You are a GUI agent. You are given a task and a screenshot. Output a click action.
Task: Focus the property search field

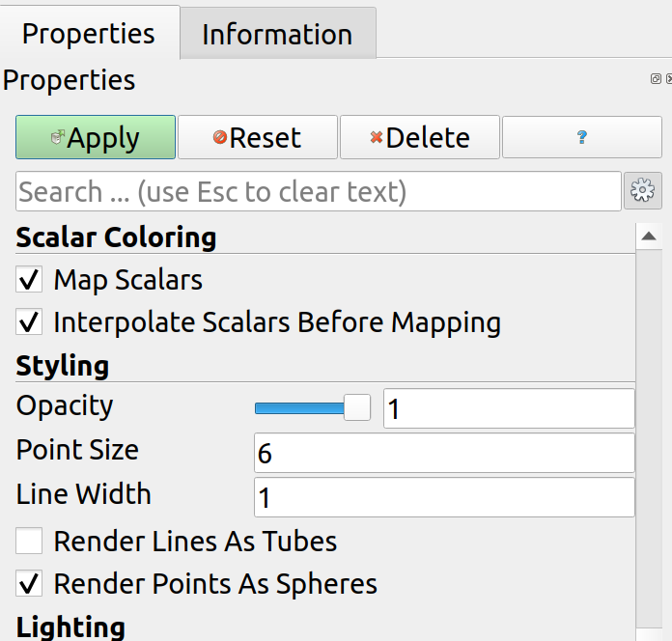(318, 191)
